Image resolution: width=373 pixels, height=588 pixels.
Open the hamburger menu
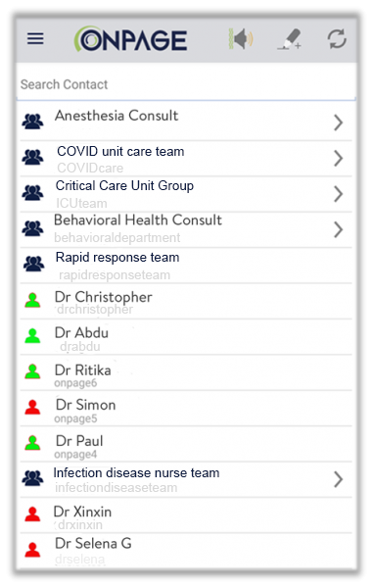click(x=35, y=38)
